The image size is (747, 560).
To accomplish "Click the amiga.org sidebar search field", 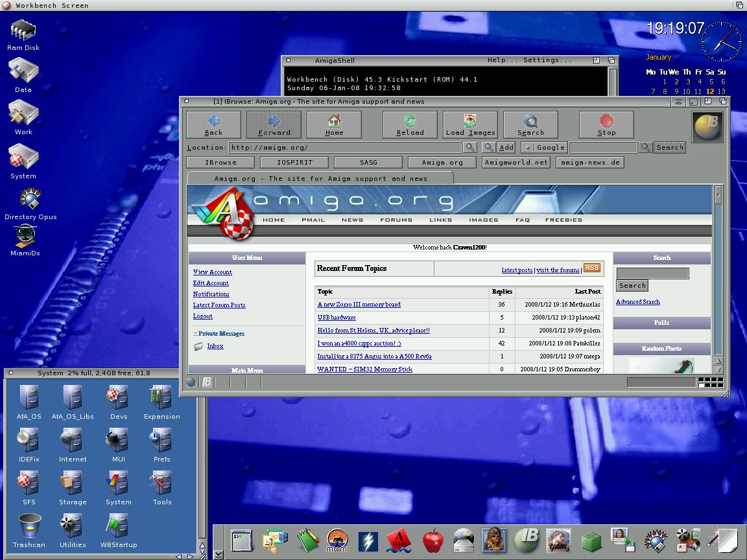I will [x=652, y=273].
